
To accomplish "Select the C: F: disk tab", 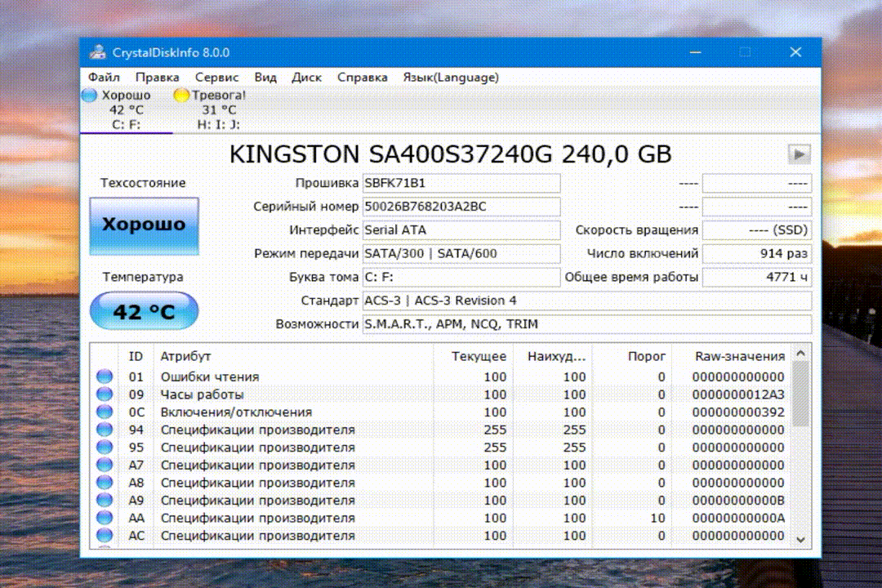I will (127, 109).
